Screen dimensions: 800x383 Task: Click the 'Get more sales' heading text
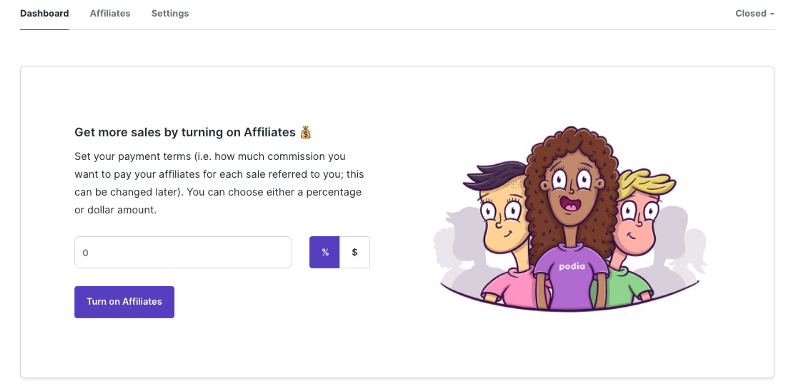point(185,133)
